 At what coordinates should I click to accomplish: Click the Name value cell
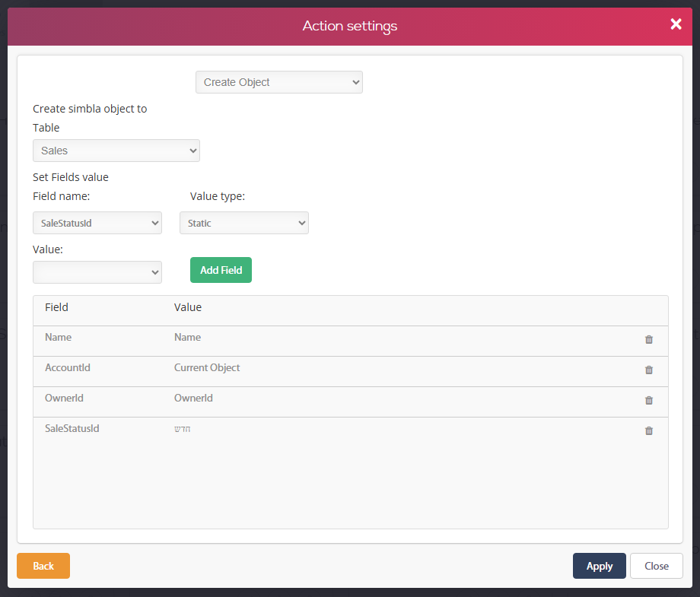pyautogui.click(x=187, y=338)
